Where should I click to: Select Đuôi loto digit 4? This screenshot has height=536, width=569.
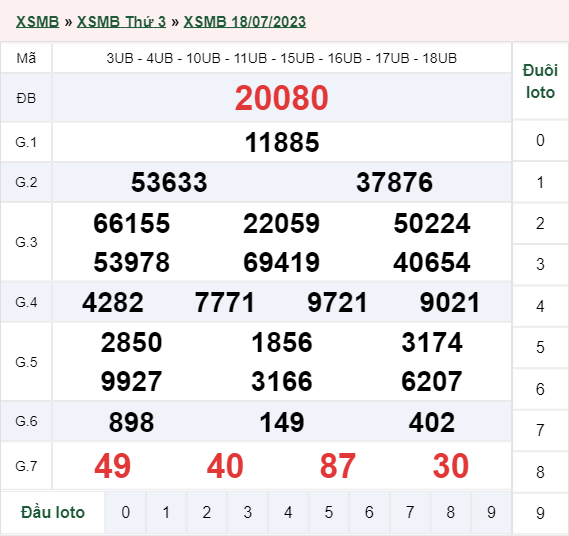point(540,306)
